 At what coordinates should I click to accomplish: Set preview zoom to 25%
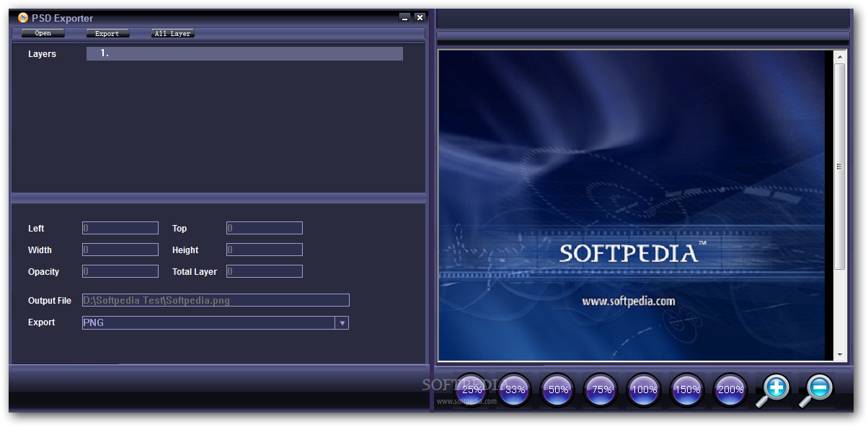[472, 389]
